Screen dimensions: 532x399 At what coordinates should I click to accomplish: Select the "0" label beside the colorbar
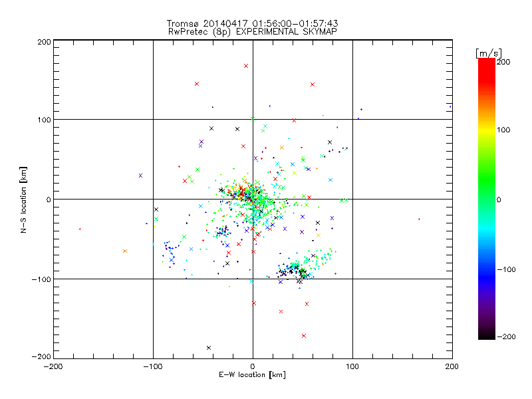pyautogui.click(x=499, y=200)
